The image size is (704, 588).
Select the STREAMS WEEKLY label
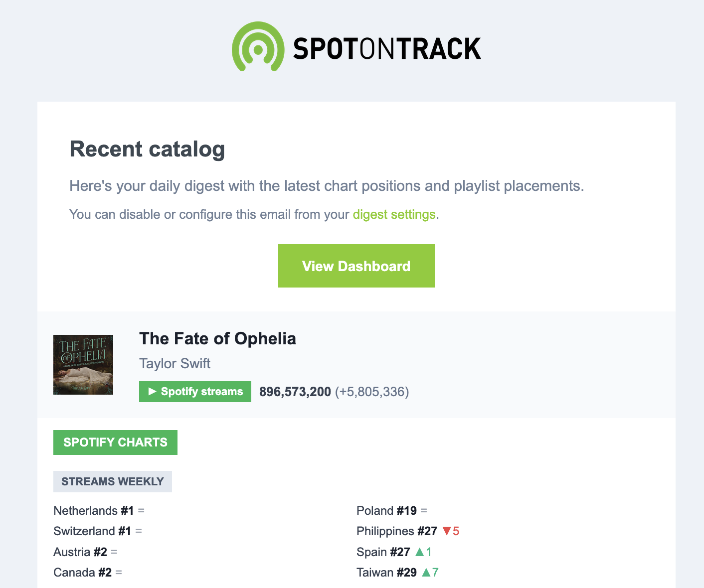tap(113, 482)
